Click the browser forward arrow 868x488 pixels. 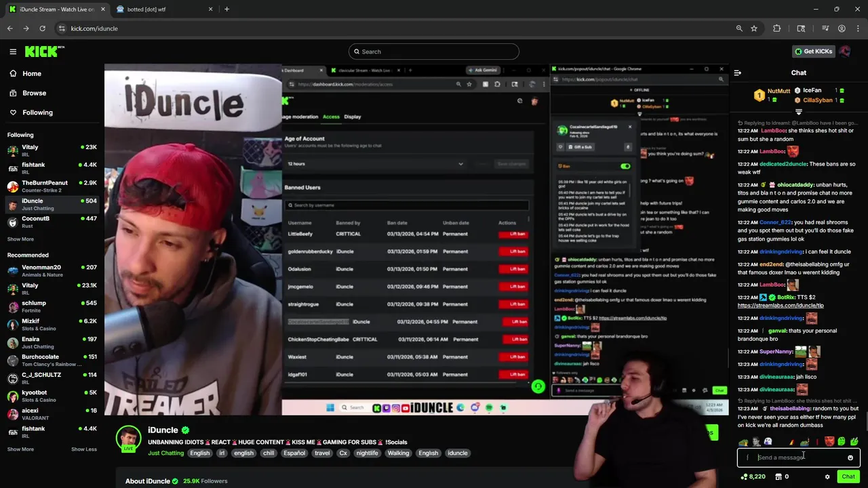26,28
